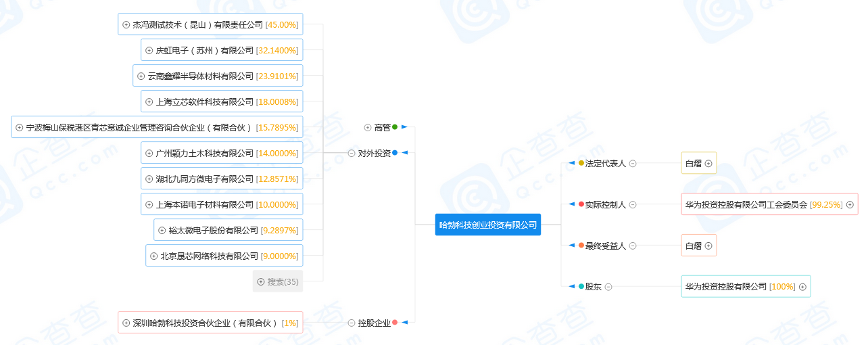Collapse the 股东 branch minus icon
Image resolution: width=868 pixels, height=345 pixels.
point(608,287)
